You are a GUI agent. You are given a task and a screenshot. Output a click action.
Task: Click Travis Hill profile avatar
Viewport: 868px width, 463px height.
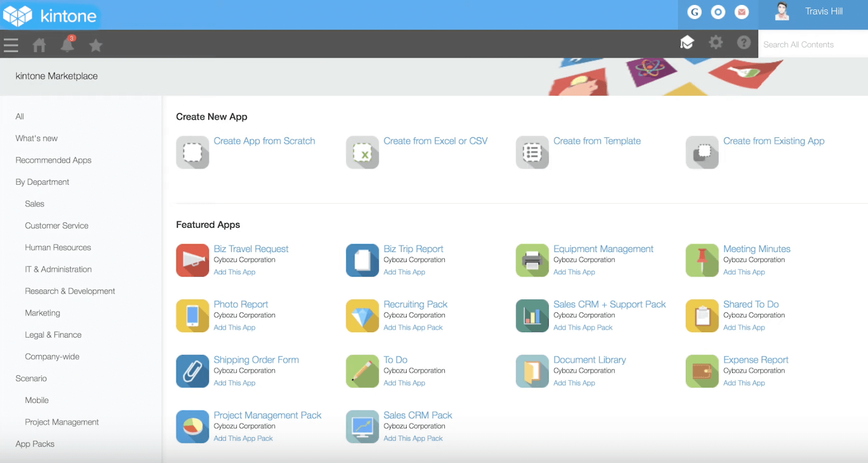tap(782, 11)
